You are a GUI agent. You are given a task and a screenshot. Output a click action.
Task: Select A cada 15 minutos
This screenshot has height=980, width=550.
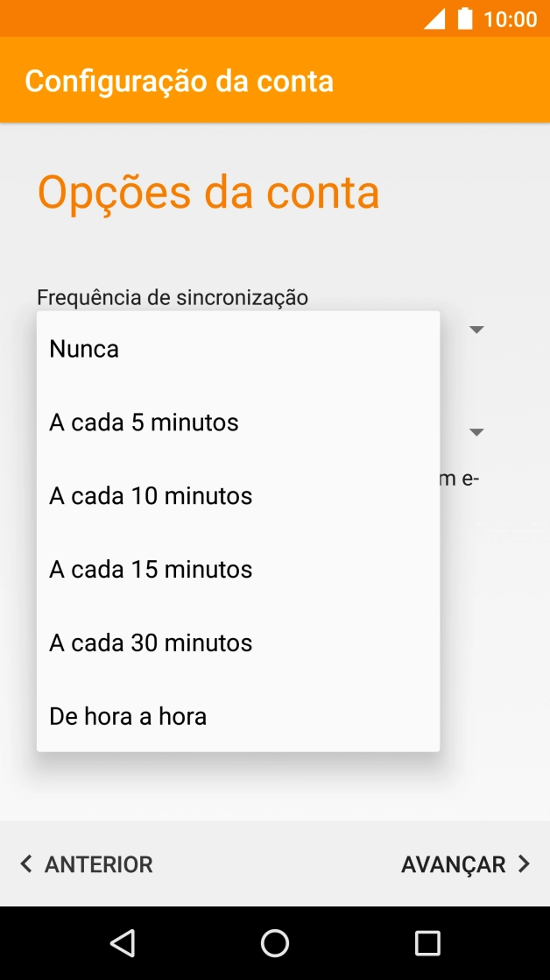coord(149,569)
